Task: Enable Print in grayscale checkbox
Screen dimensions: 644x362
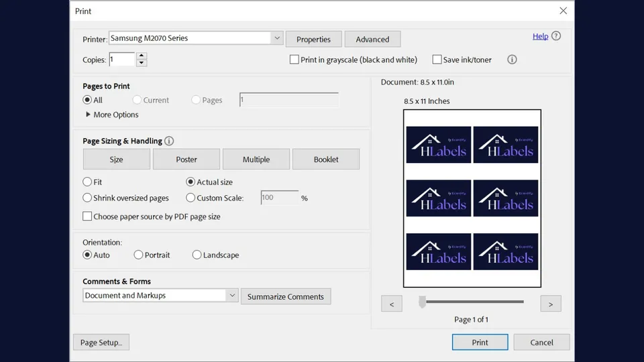Action: [x=294, y=60]
